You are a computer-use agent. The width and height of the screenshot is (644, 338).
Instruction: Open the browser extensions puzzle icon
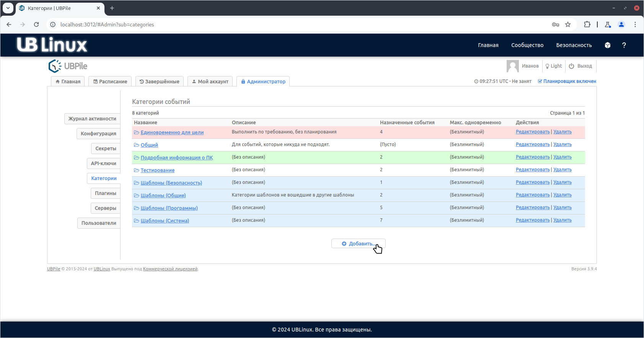587,24
